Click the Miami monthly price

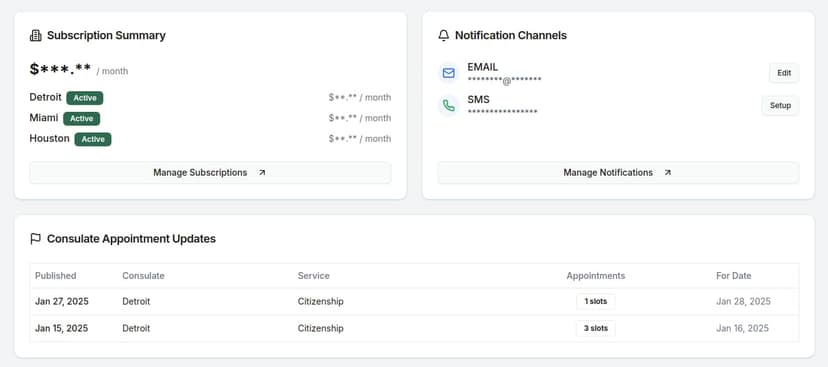click(x=360, y=118)
